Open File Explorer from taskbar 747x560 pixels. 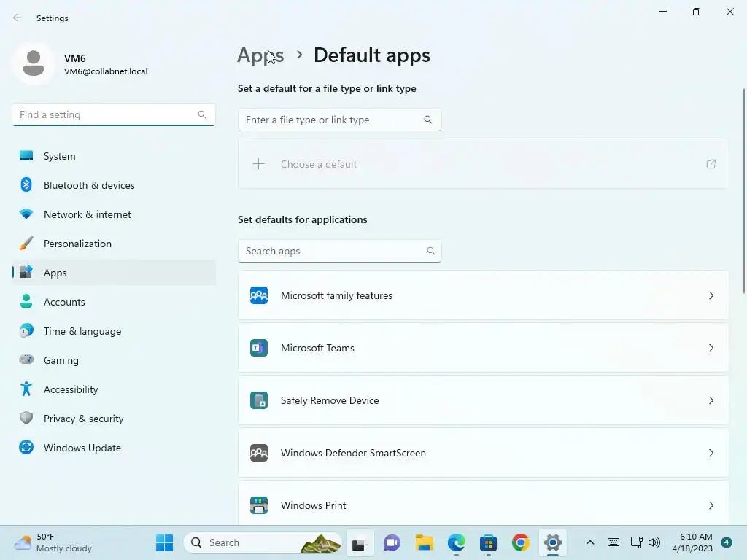point(424,542)
